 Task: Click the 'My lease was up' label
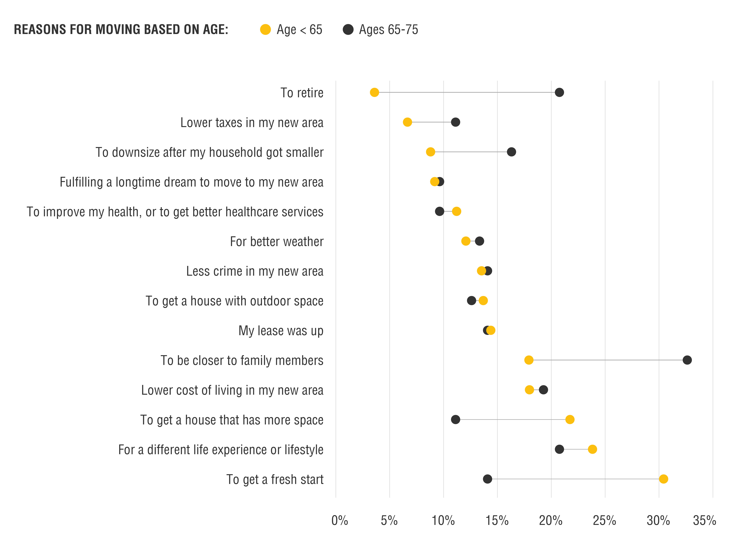pos(281,331)
